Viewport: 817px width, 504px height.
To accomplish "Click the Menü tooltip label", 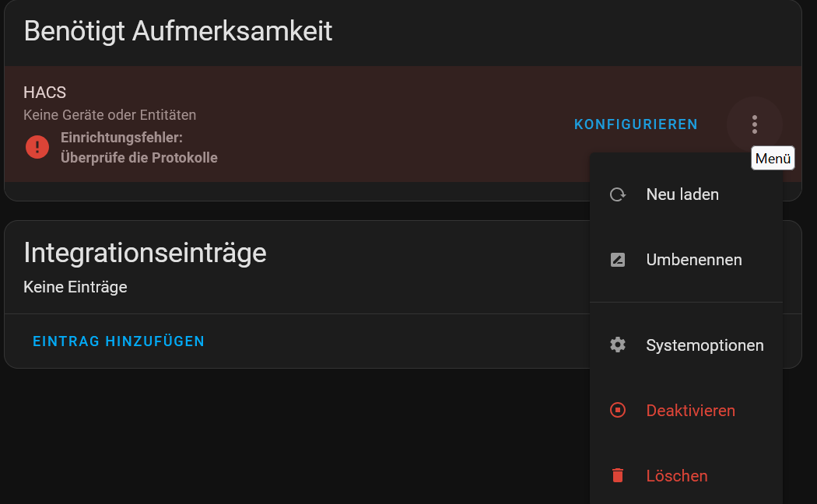I will pos(773,159).
